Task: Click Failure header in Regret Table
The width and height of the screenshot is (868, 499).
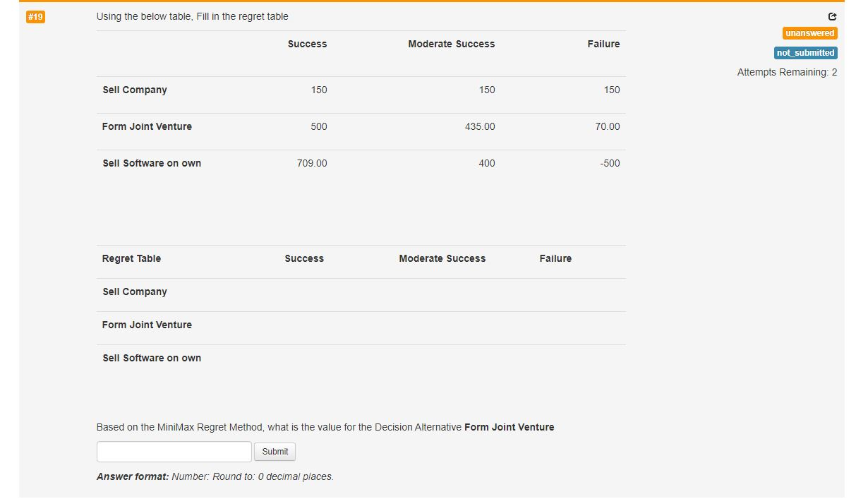Action: coord(555,258)
